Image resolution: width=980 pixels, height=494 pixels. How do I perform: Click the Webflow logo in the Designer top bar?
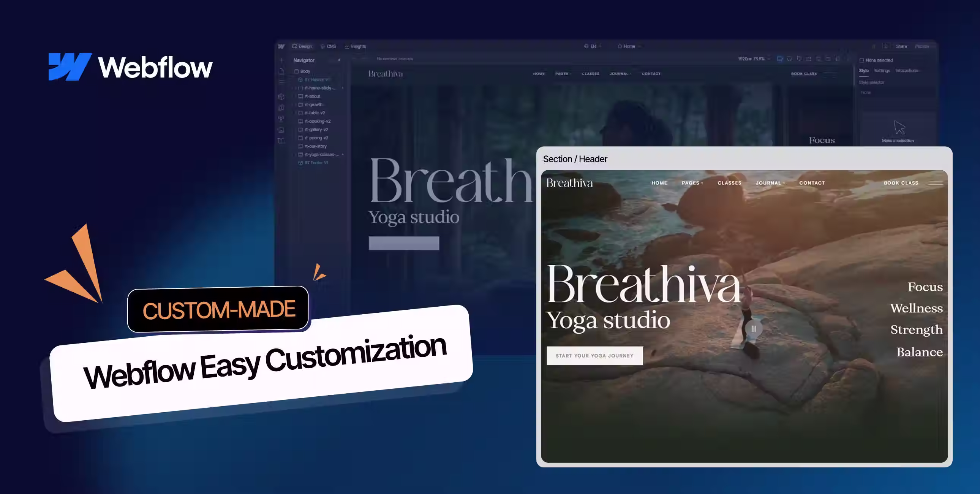click(281, 46)
